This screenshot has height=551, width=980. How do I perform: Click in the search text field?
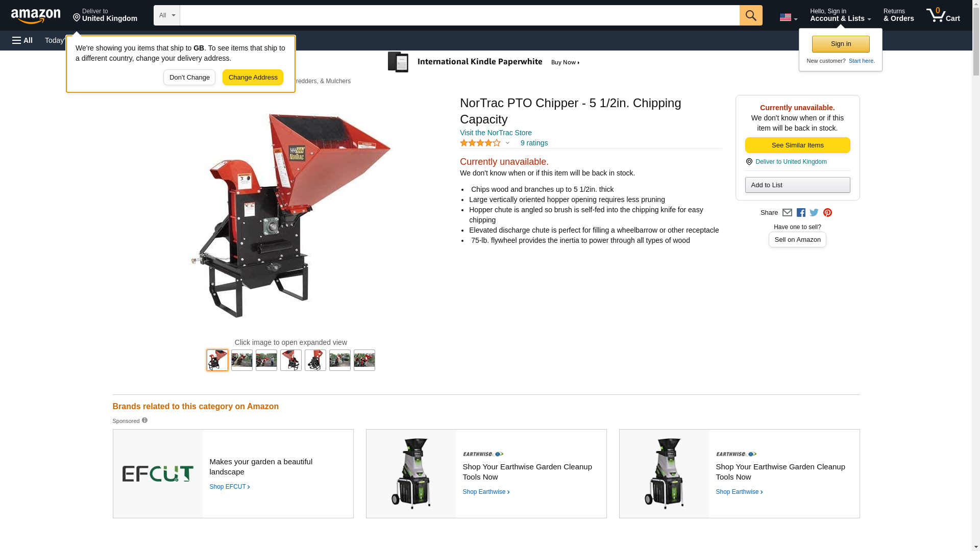(x=459, y=15)
